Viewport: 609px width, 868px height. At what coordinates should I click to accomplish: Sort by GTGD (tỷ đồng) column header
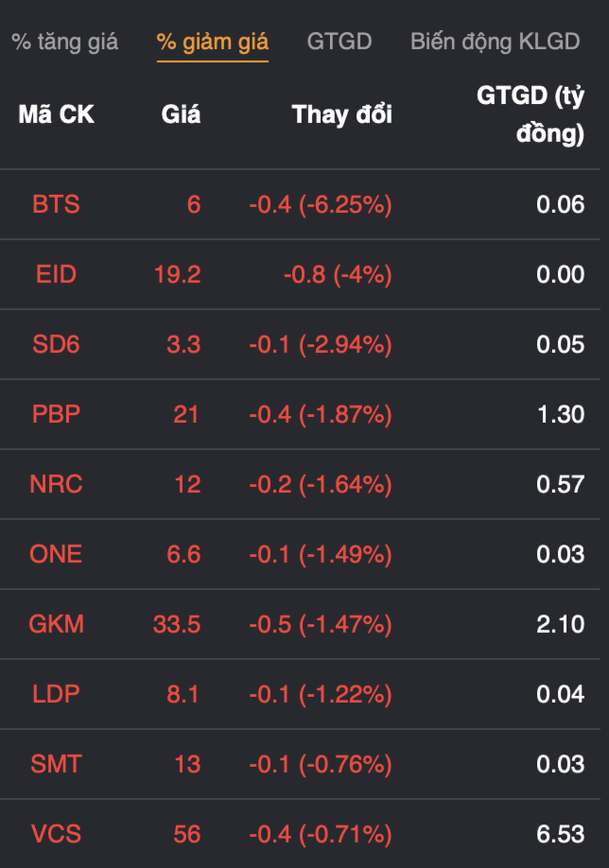[x=530, y=114]
